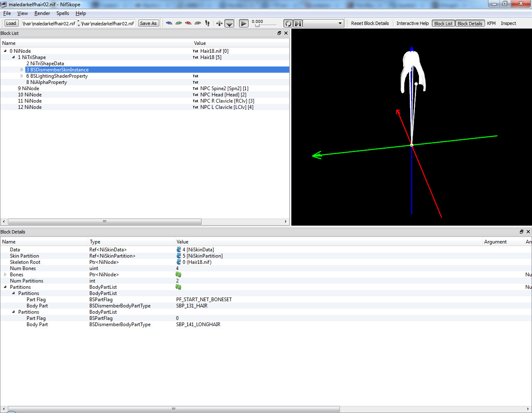Image resolution: width=532 pixels, height=413 pixels.
Task: Select the 2 NiTriShapeData block
Action: [x=45, y=64]
